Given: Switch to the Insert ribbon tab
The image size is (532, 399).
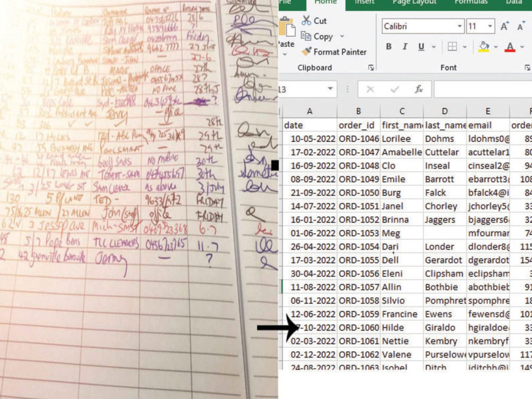Looking at the screenshot, I should [364, 2].
